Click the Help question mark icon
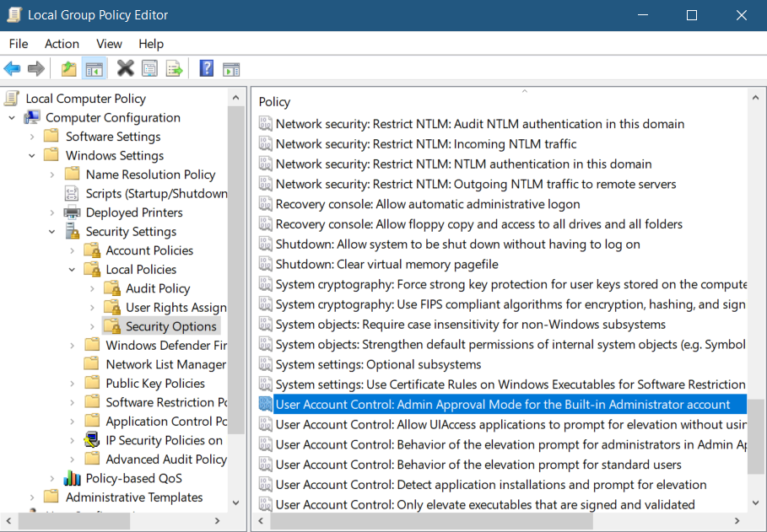This screenshot has width=767, height=532. point(205,68)
